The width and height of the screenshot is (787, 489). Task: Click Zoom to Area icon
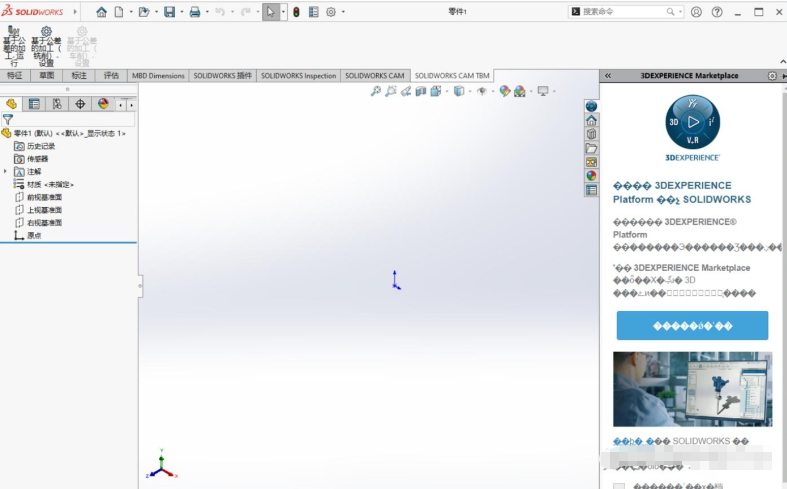(390, 91)
